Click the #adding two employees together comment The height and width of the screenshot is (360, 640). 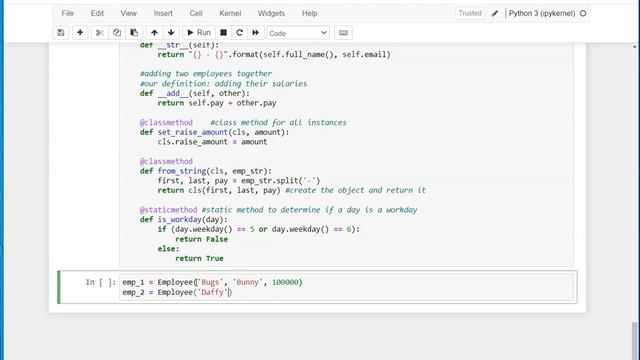click(x=206, y=74)
